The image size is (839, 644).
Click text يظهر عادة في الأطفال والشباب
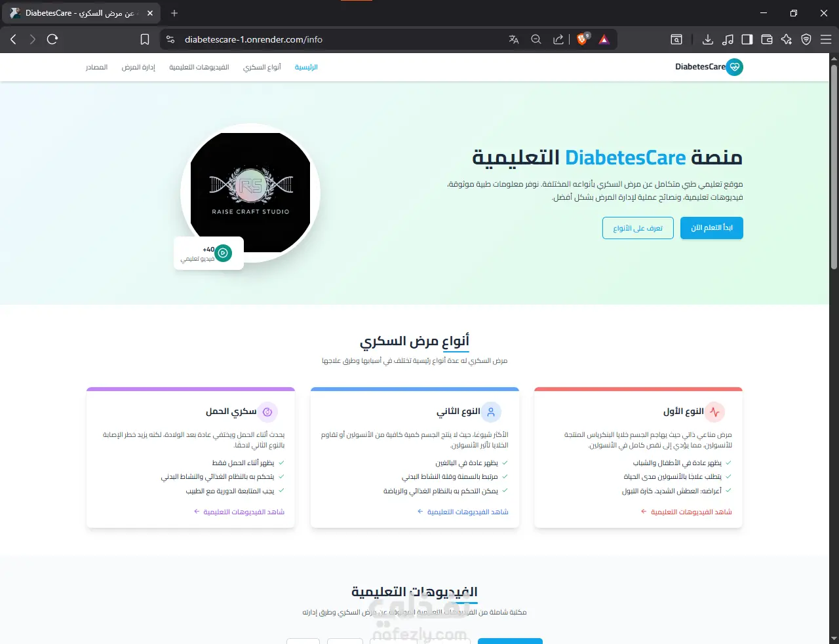677,463
